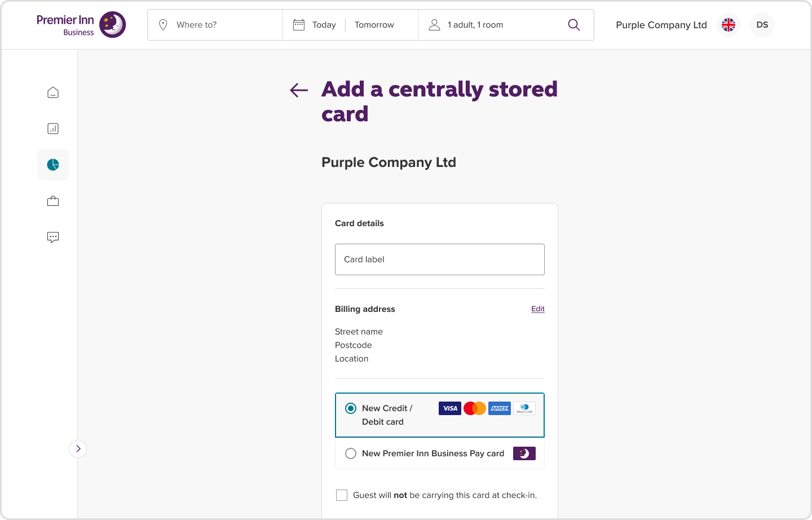Click the Diners Club card logo

coord(524,408)
